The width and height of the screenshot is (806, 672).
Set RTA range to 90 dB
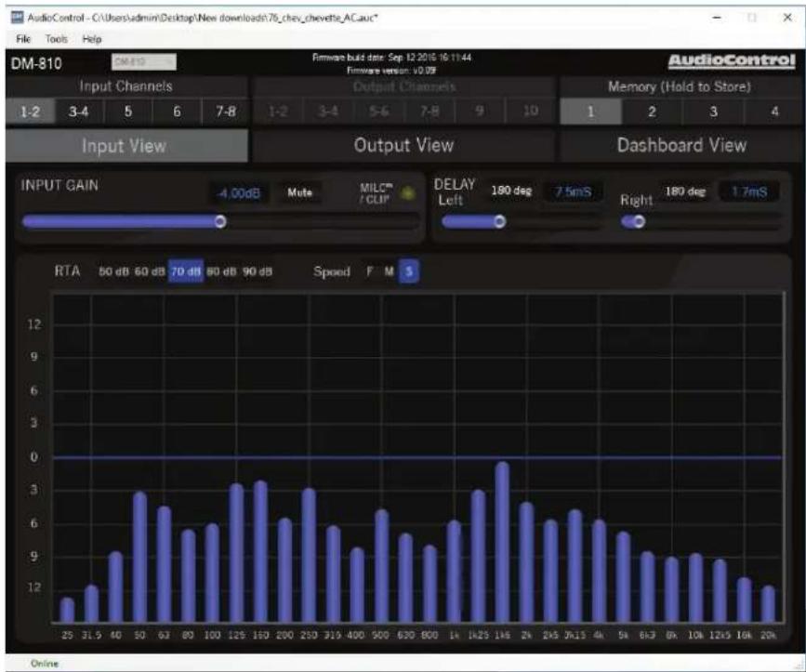tap(258, 271)
